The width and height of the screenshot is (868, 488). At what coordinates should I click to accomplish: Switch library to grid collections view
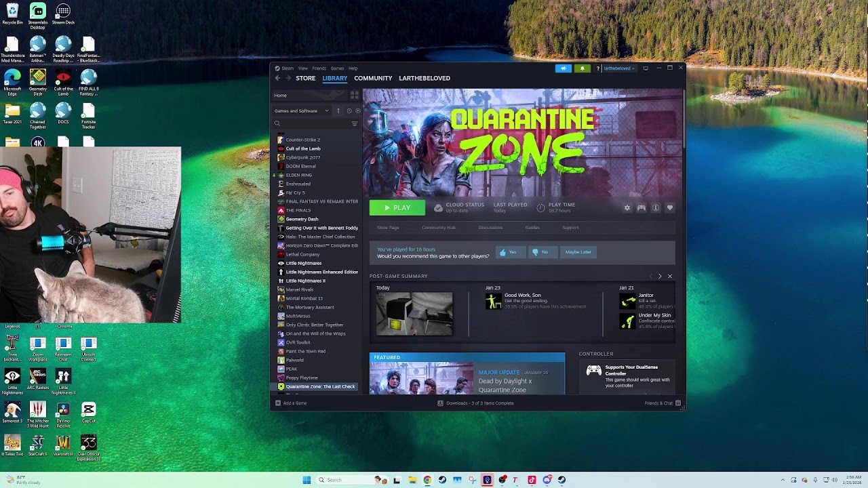pyautogui.click(x=354, y=96)
